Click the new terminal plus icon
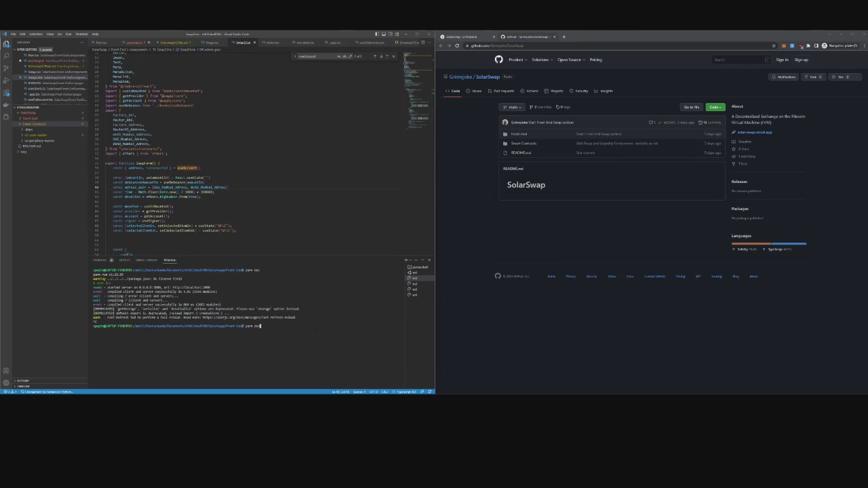The image size is (868, 488). [406, 260]
